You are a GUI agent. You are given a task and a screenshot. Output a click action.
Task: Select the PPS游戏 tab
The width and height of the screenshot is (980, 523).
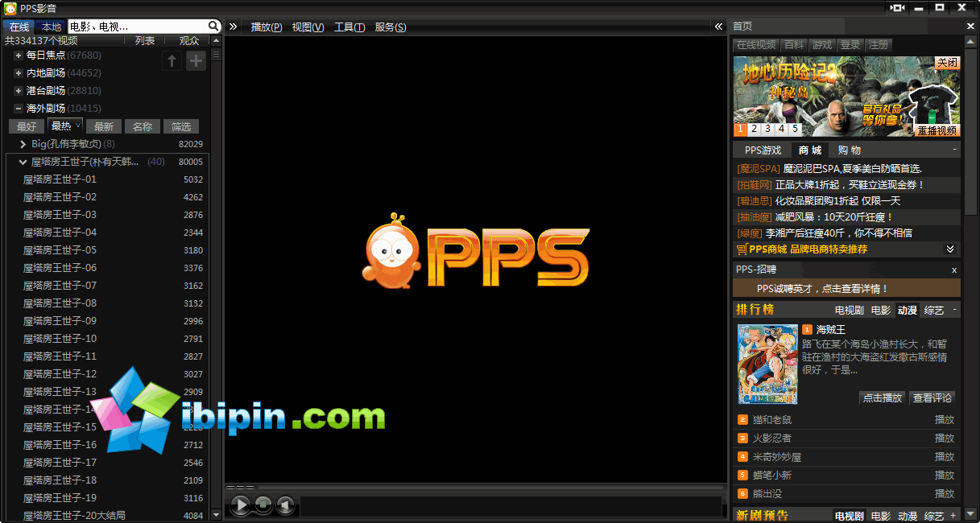(x=763, y=150)
